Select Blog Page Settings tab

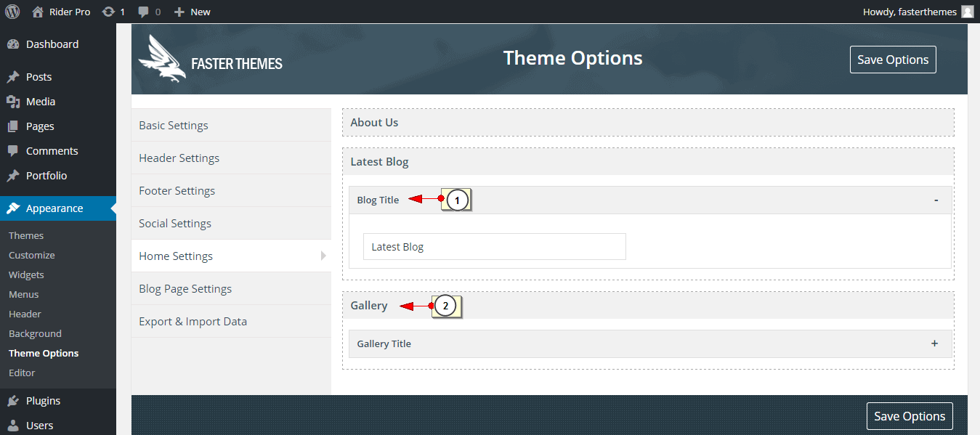click(x=231, y=288)
